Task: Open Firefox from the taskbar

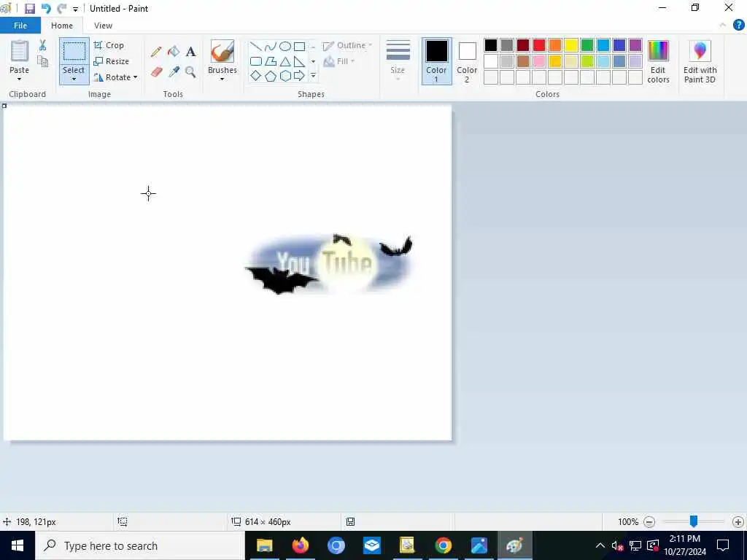Action: [300, 545]
